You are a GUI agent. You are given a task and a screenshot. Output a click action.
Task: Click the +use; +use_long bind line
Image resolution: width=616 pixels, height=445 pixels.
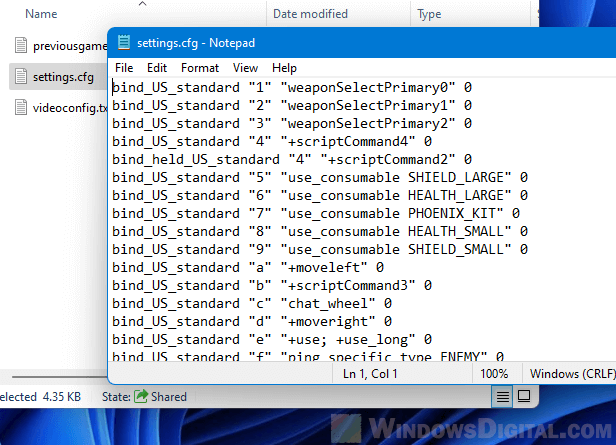tap(272, 340)
